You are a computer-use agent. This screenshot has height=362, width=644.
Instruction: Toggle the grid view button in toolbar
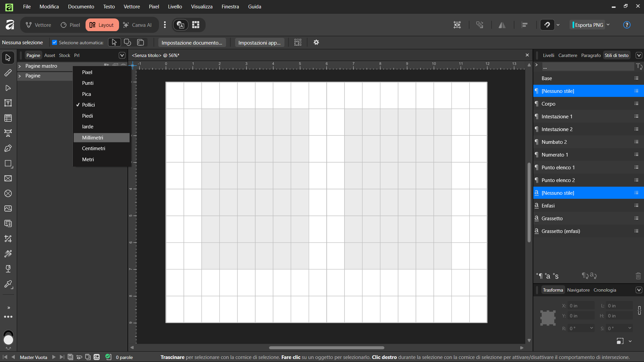(196, 25)
